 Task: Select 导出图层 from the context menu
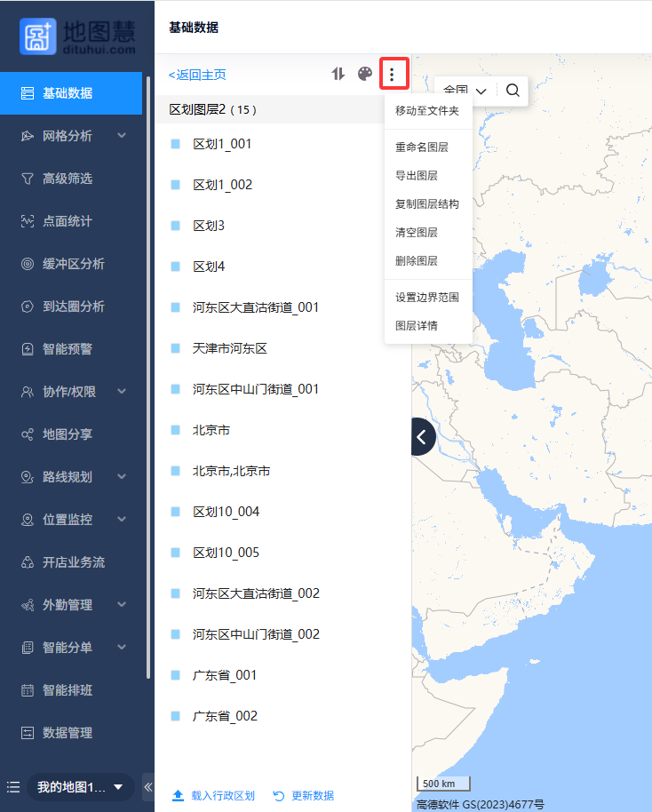[x=416, y=176]
